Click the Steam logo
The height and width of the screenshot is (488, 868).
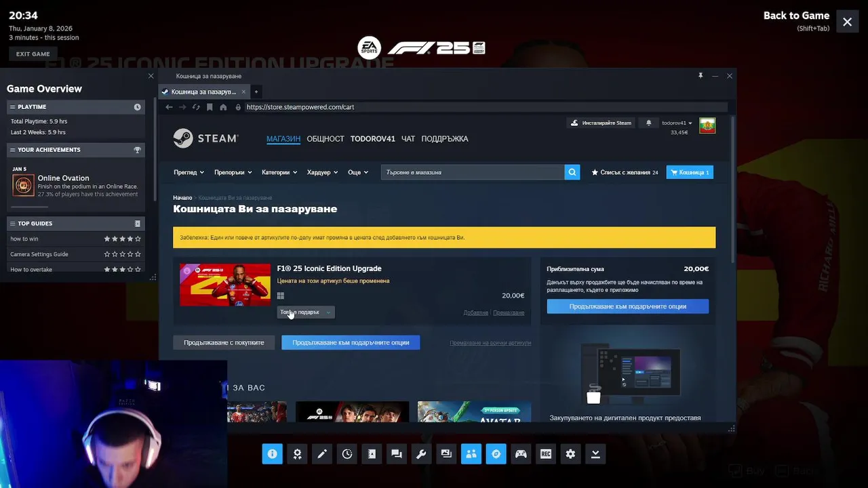205,138
